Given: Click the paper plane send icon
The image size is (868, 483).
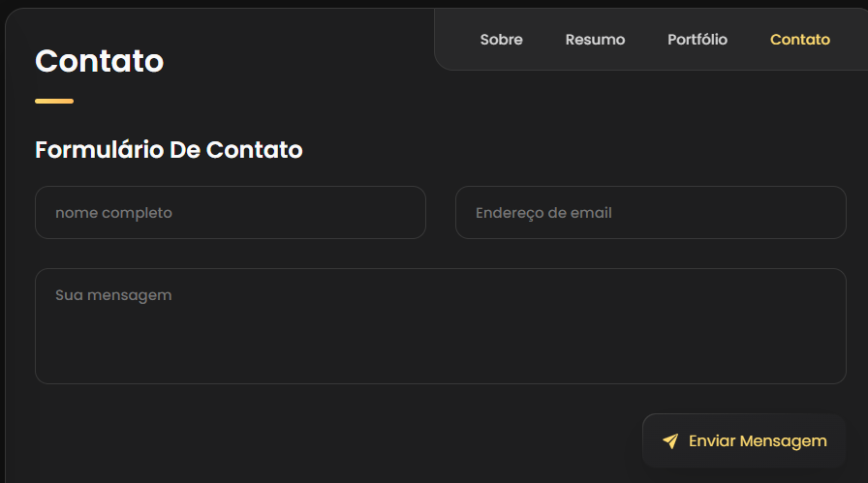Looking at the screenshot, I should click(x=670, y=441).
